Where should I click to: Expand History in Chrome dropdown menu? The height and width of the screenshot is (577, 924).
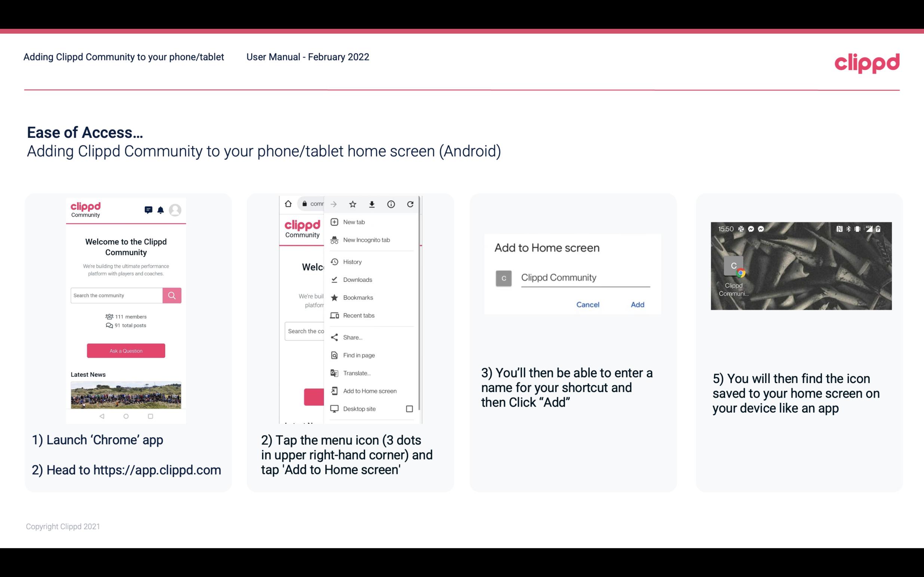[x=352, y=261]
